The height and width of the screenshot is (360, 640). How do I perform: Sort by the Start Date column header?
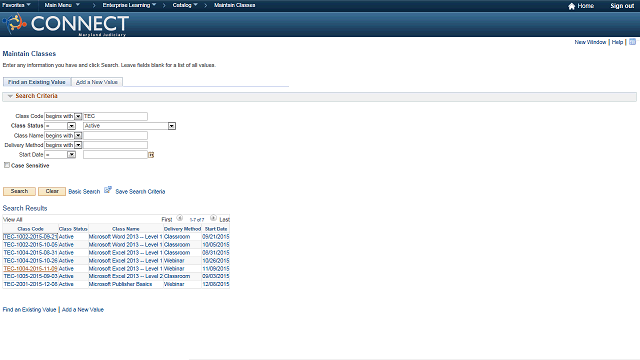click(x=216, y=229)
